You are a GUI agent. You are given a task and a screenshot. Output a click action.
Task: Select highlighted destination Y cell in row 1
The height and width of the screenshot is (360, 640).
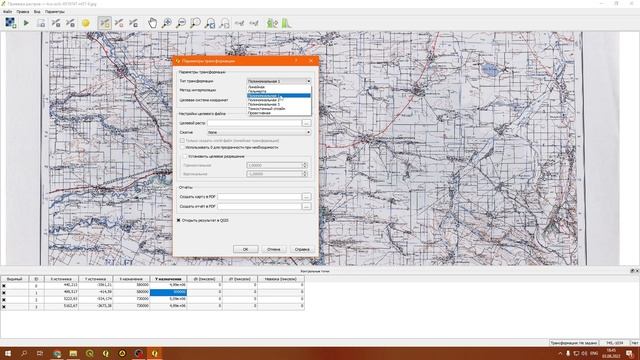[168, 292]
